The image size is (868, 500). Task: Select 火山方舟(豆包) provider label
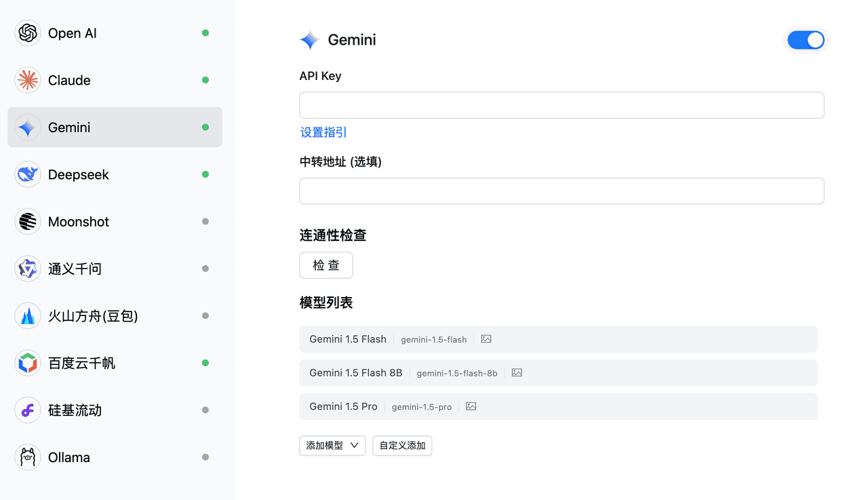(93, 316)
